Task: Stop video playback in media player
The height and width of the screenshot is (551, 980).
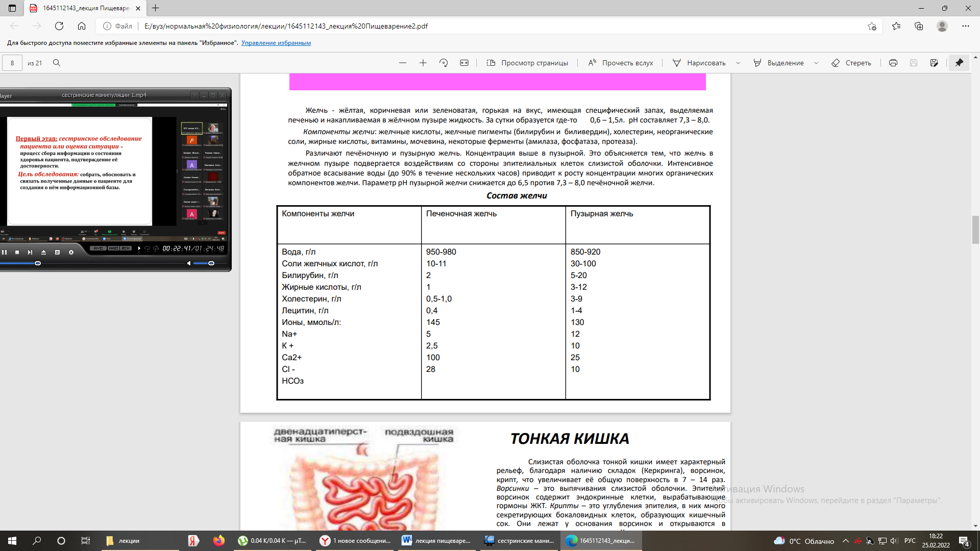Action: [x=17, y=252]
